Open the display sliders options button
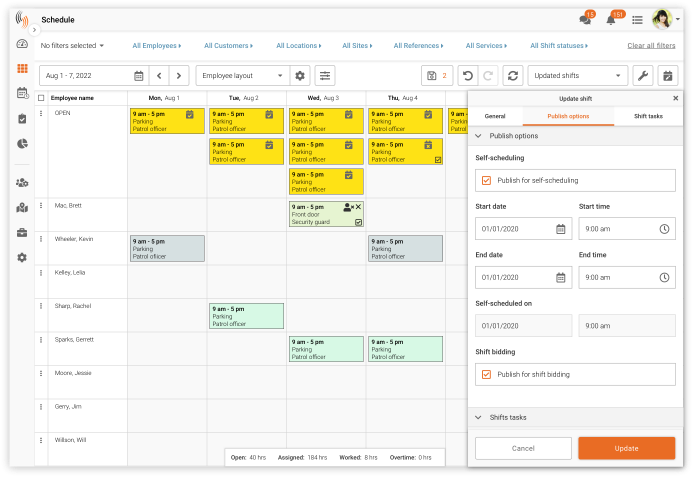The width and height of the screenshot is (693, 477). pyautogui.click(x=325, y=76)
